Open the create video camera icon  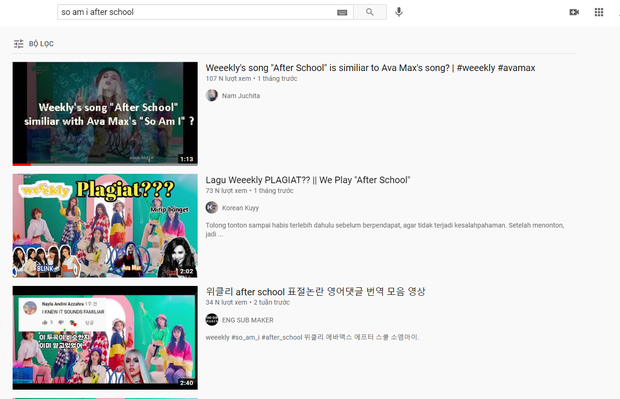tap(574, 12)
